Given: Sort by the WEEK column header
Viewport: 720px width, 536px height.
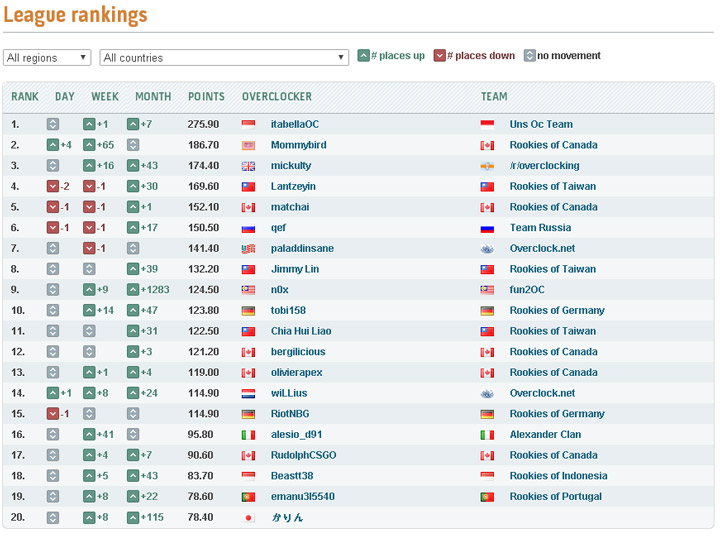Looking at the screenshot, I should coord(105,97).
